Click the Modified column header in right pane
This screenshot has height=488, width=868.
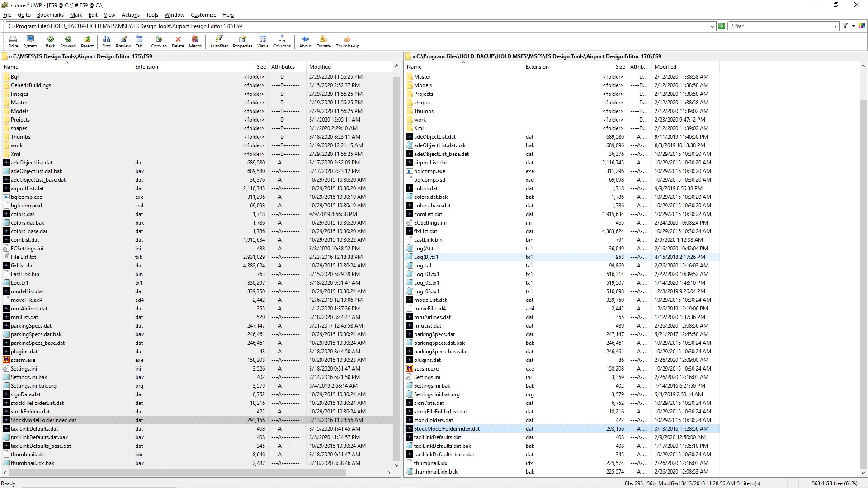pyautogui.click(x=665, y=67)
